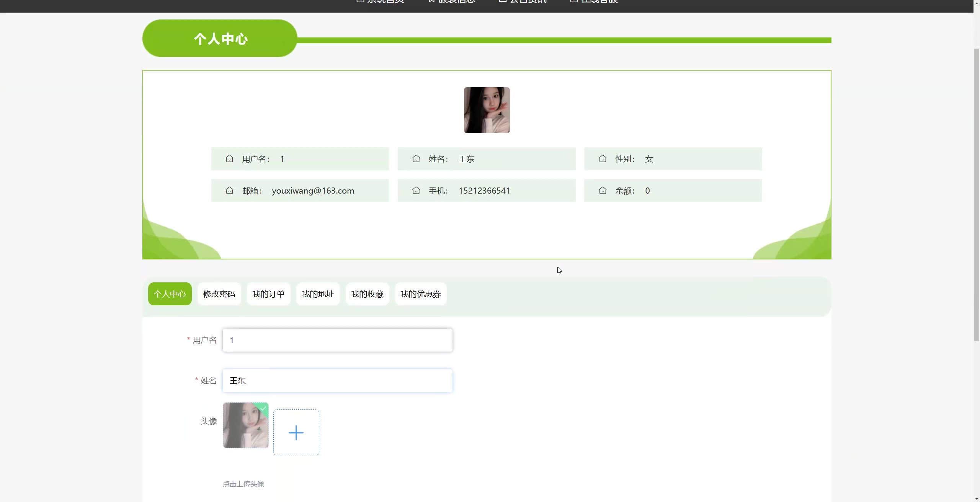Image resolution: width=980 pixels, height=502 pixels.
Task: Focus the 用户名 input field
Action: (337, 340)
